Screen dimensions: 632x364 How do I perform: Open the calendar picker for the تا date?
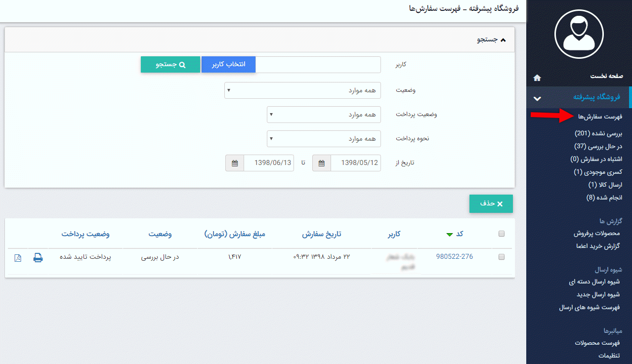(x=234, y=162)
